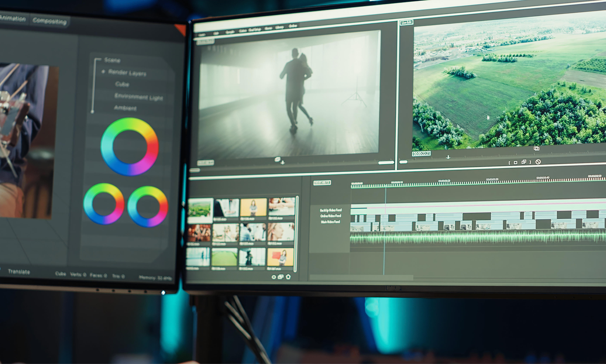Image resolution: width=606 pixels, height=364 pixels.
Task: Click the 00:00:22:21 timecode field
Action: (421, 154)
